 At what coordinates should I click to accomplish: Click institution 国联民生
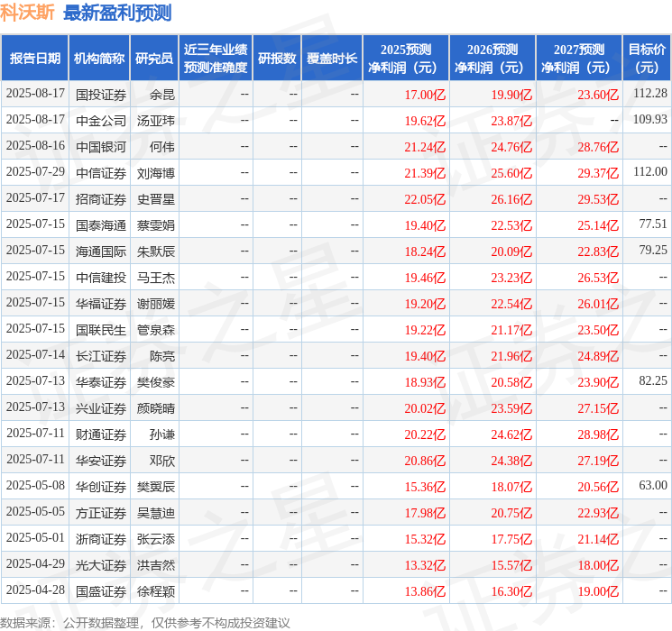(101, 329)
